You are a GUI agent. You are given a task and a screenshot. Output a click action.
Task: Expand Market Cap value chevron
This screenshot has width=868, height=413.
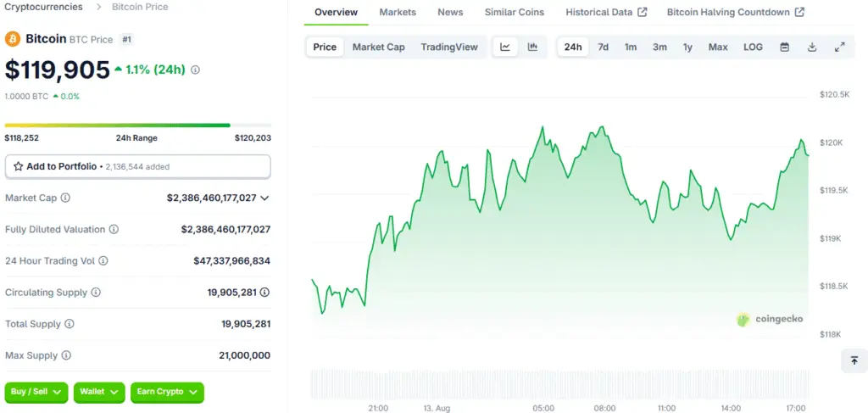tap(264, 198)
